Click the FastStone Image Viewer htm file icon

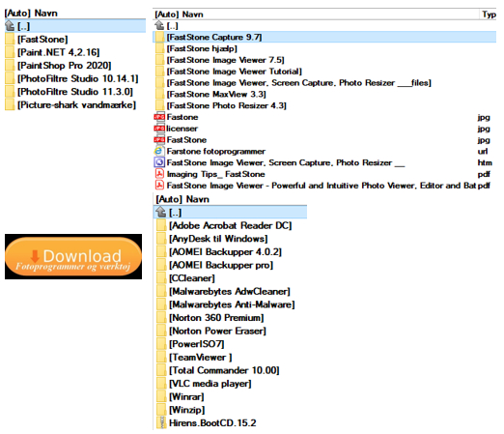(159, 162)
